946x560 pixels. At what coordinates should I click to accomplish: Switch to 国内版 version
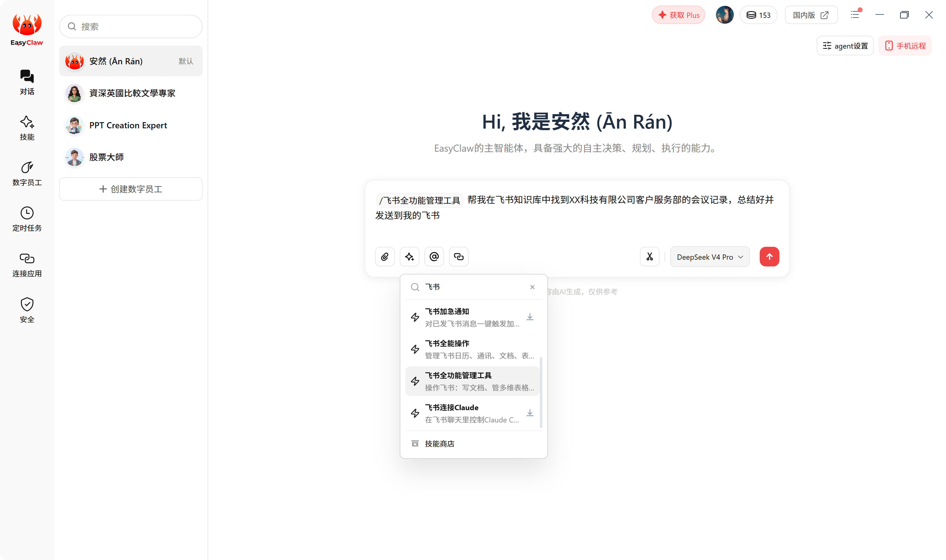click(x=811, y=15)
